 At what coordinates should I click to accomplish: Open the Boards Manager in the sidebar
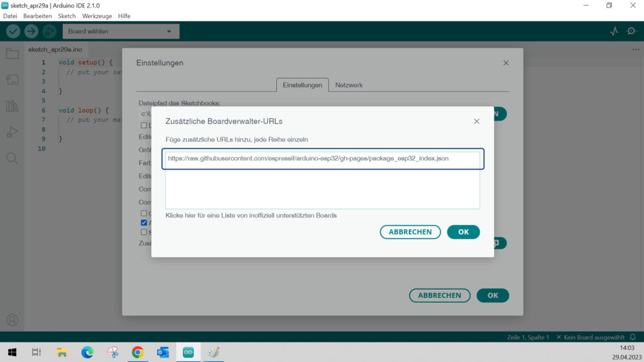(12, 80)
